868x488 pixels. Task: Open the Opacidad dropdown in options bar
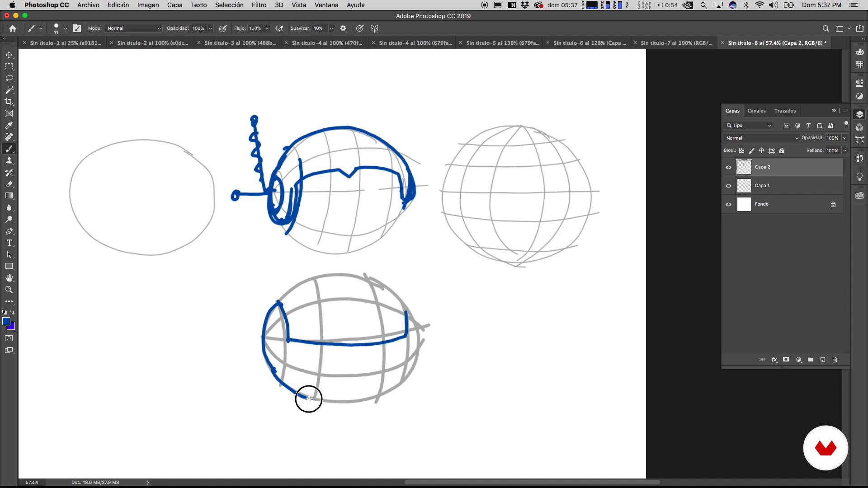coord(210,28)
